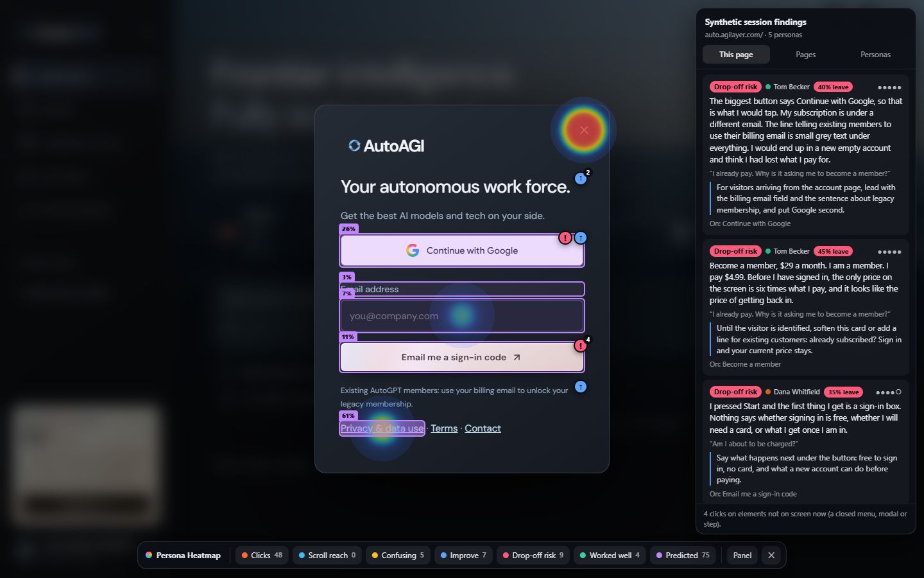
Task: Click Email me a sign-in code
Action: pos(462,357)
